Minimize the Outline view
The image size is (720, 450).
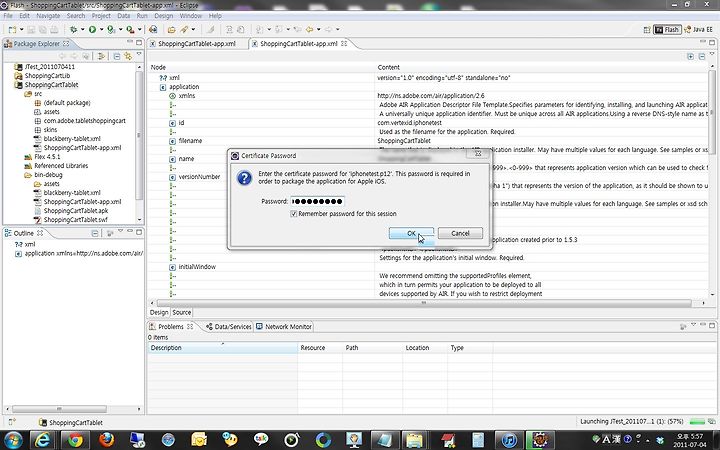pyautogui.click(x=130, y=232)
